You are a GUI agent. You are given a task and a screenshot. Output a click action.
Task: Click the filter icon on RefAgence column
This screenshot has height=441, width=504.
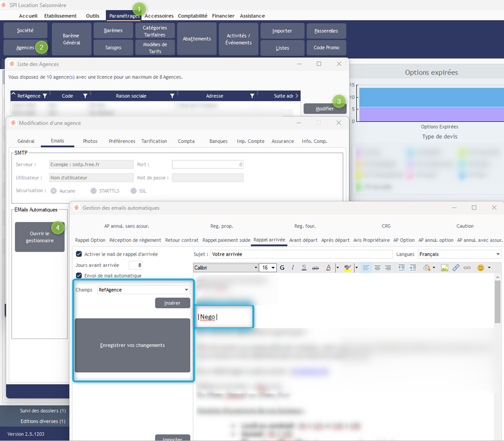point(45,96)
